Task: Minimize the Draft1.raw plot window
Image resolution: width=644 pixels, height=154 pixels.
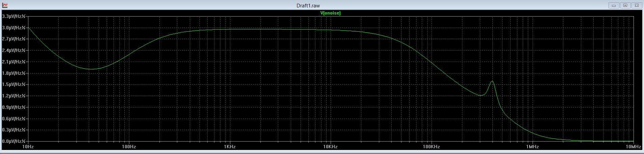Action: (x=614, y=5)
